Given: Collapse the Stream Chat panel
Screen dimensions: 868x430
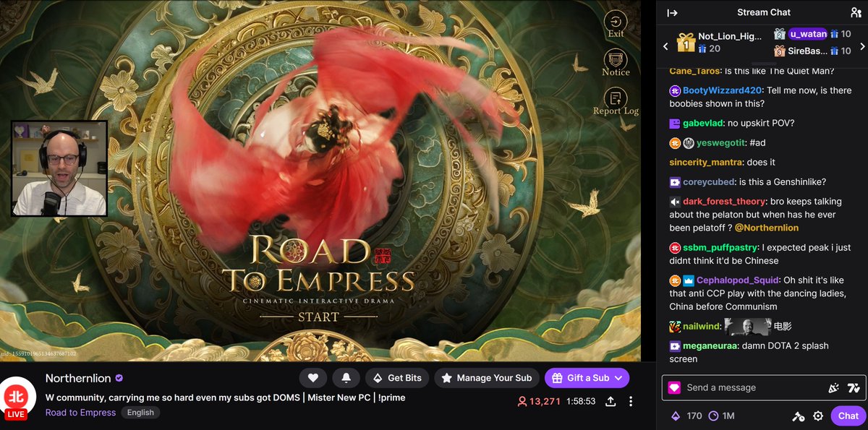Looking at the screenshot, I should tap(672, 12).
